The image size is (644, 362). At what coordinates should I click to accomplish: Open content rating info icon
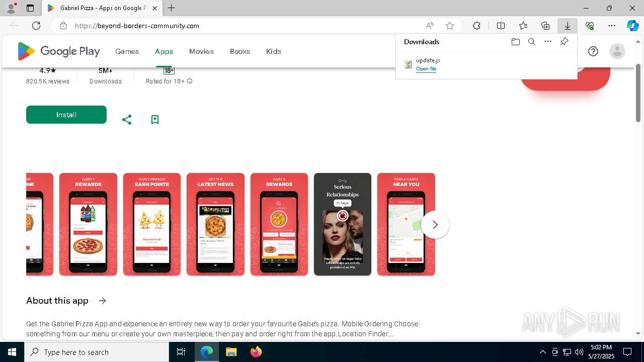pyautogui.click(x=190, y=81)
